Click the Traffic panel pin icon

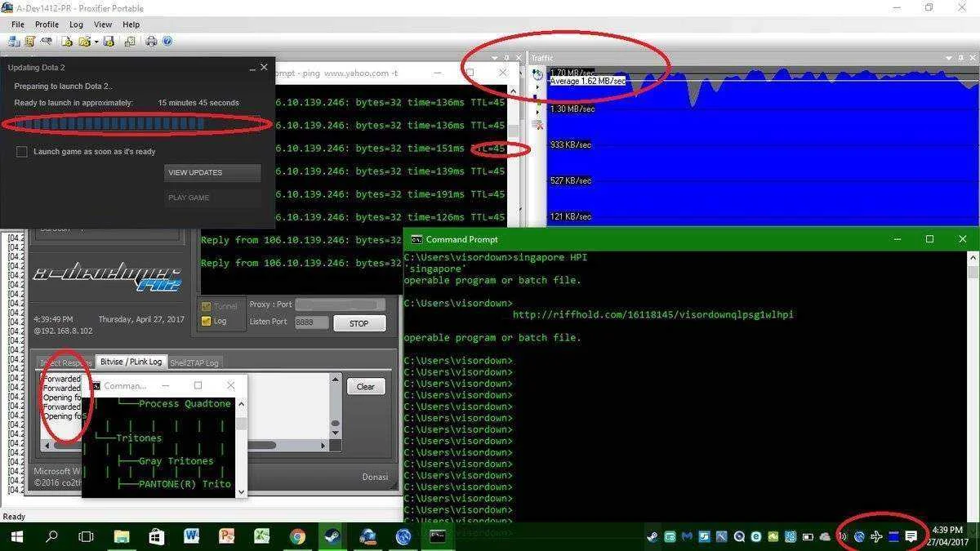(960, 58)
